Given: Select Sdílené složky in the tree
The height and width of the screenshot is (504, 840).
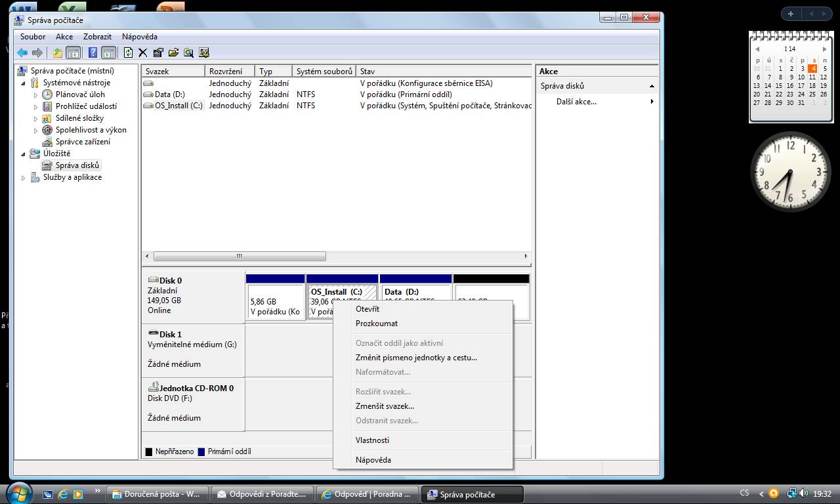Looking at the screenshot, I should pos(79,118).
